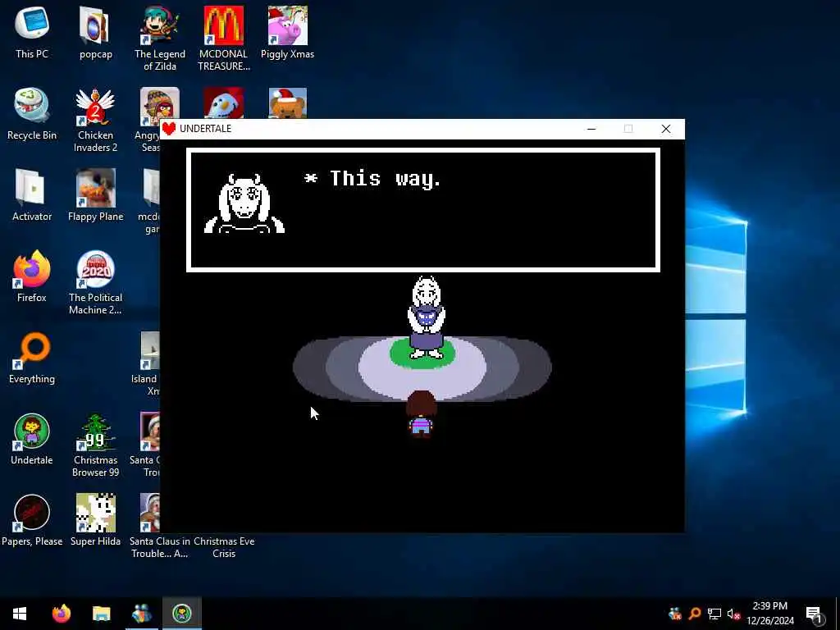Click the Undertale taskbar button
Viewport: 840px width, 630px height.
(182, 614)
